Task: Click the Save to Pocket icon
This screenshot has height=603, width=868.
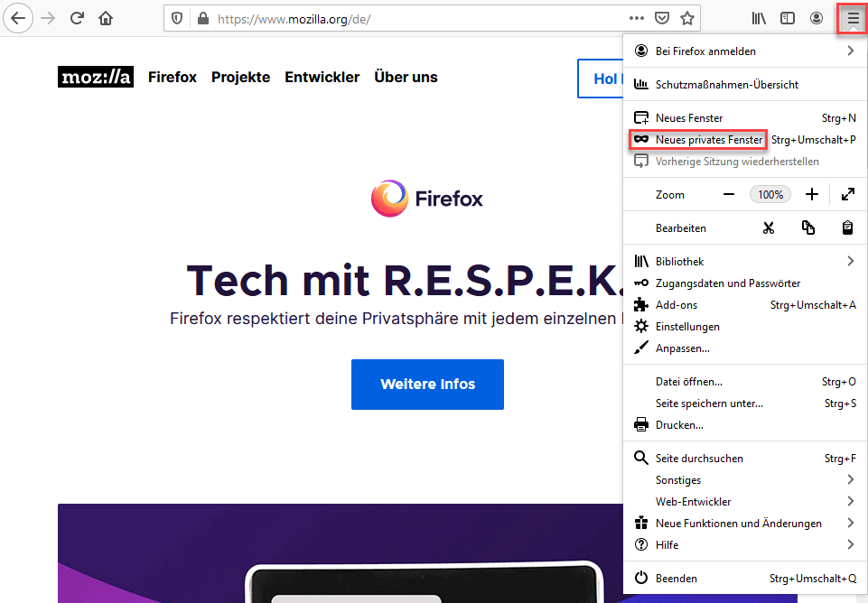Action: coord(662,18)
